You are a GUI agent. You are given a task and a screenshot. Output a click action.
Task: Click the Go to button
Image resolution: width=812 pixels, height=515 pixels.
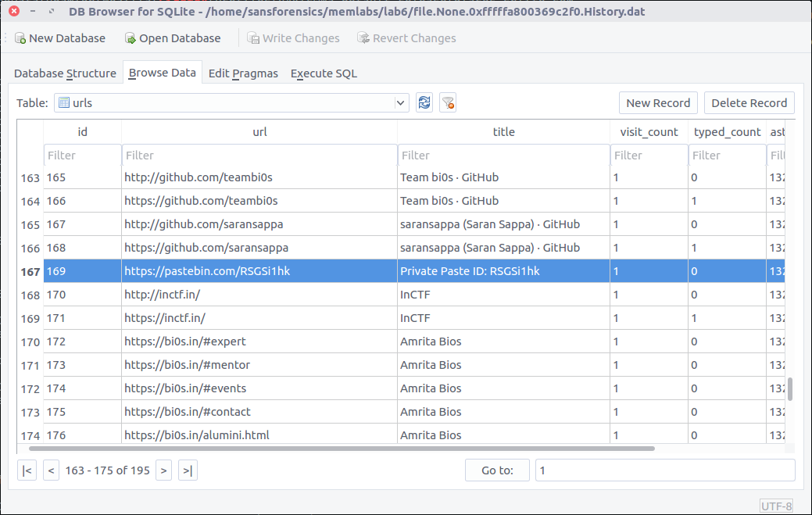coord(497,470)
